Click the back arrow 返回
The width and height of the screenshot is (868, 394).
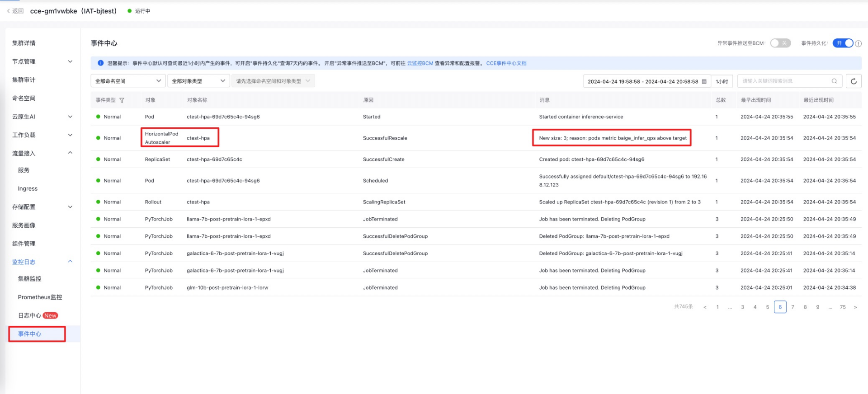15,11
